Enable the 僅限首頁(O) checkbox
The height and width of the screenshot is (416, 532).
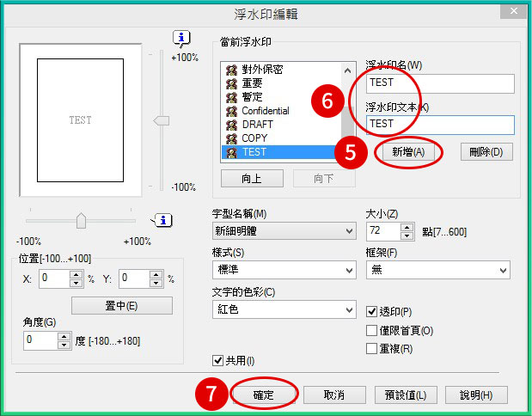(x=371, y=330)
